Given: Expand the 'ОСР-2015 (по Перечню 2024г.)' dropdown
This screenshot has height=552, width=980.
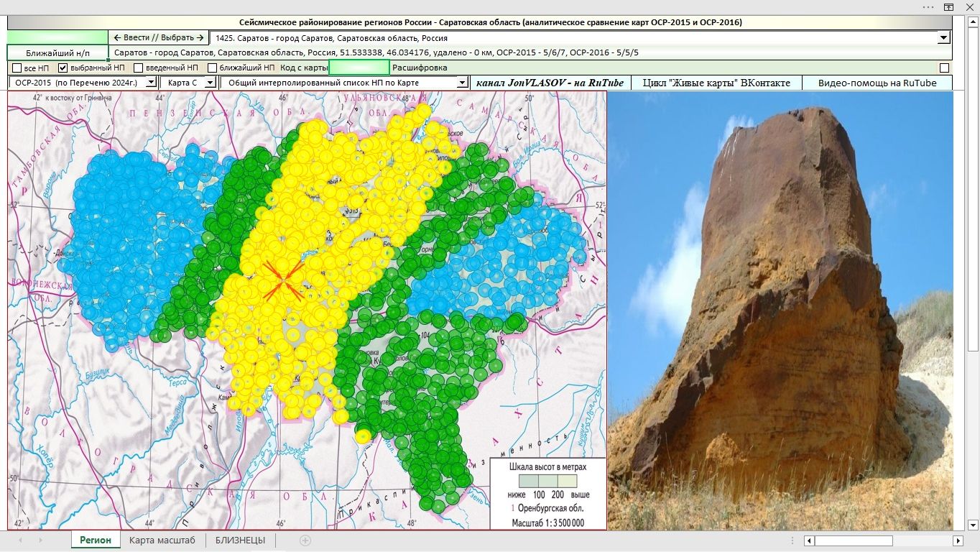Looking at the screenshot, I should point(151,83).
